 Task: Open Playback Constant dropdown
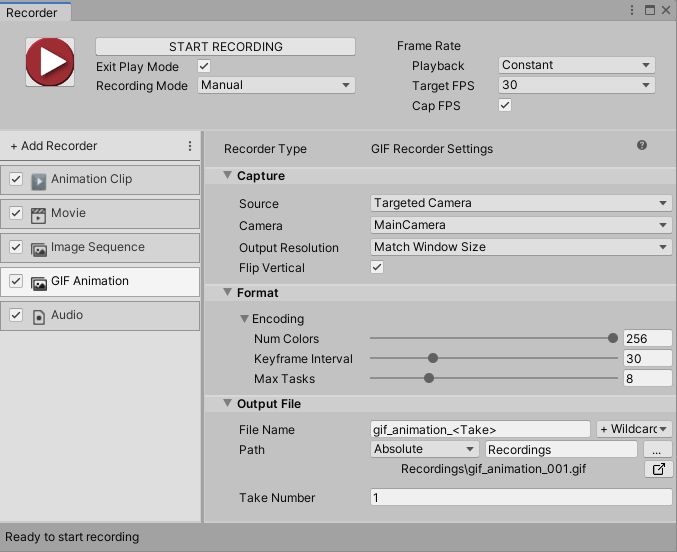(x=576, y=65)
